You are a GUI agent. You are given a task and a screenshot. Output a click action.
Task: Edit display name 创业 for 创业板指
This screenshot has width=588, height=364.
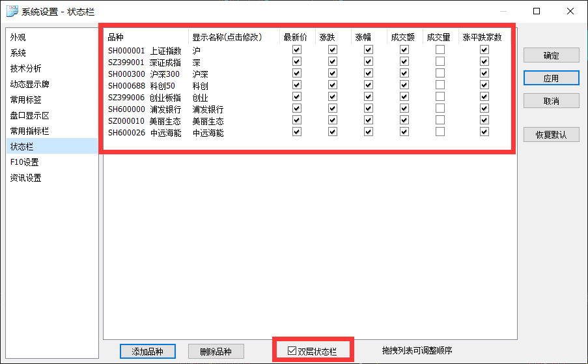coord(201,98)
